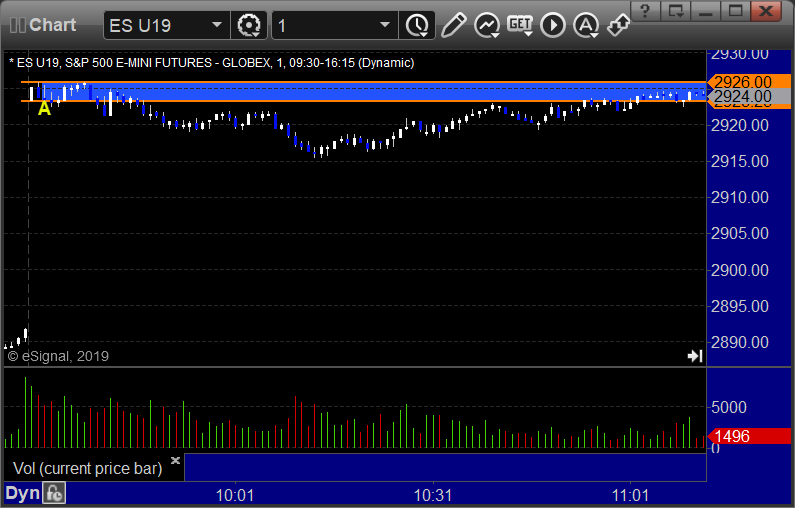This screenshot has height=508, width=795.
Task: Maximize the chart window
Action: pyautogui.click(x=735, y=10)
